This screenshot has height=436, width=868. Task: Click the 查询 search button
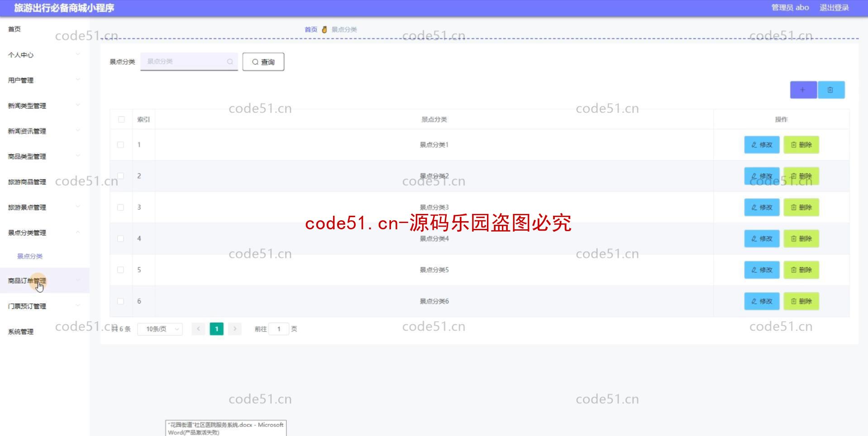pyautogui.click(x=263, y=62)
